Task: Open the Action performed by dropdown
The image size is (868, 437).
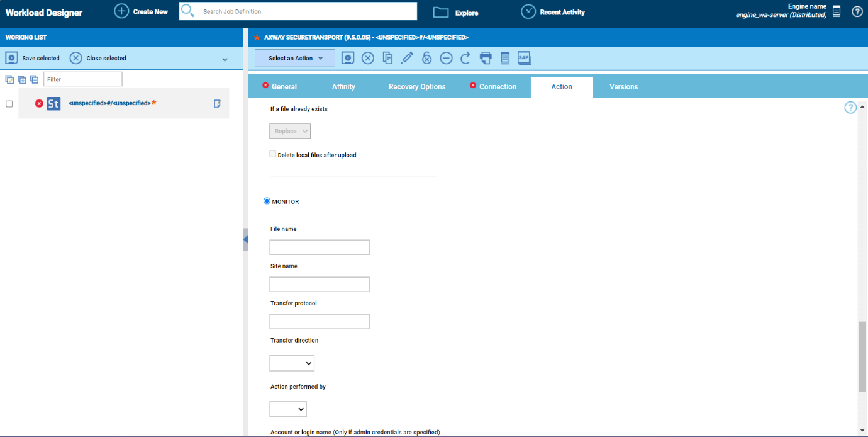Action: (x=288, y=409)
